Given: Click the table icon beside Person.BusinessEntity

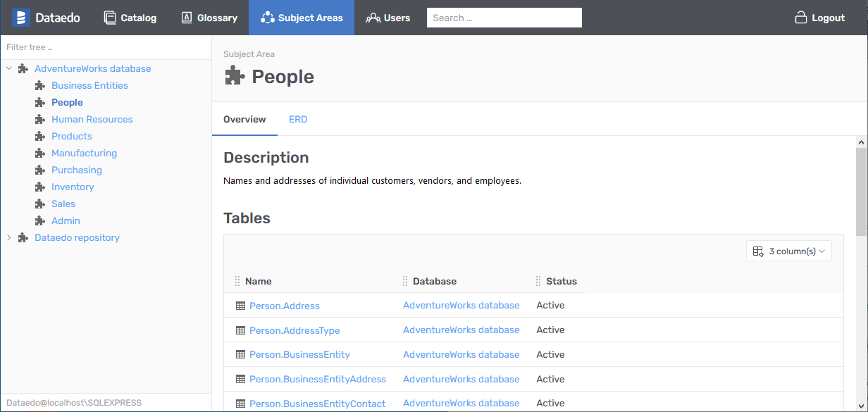Looking at the screenshot, I should [x=240, y=355].
